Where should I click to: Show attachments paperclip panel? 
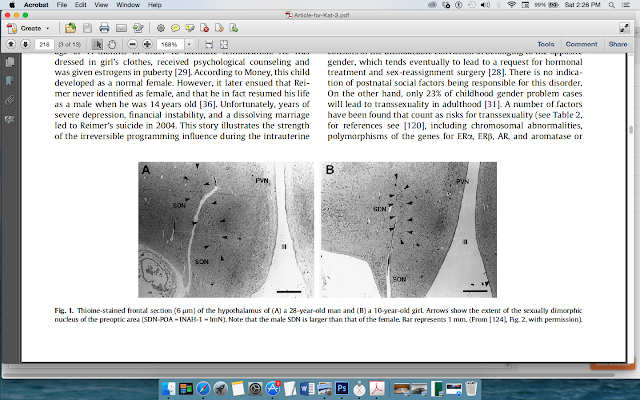pos(10,100)
